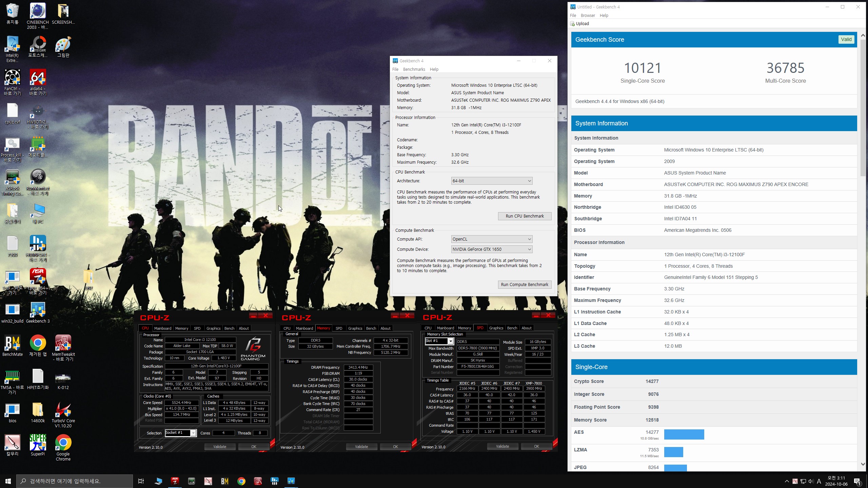The image size is (868, 488).
Task: Launch Google Chrome desktop icon
Action: 63,448
